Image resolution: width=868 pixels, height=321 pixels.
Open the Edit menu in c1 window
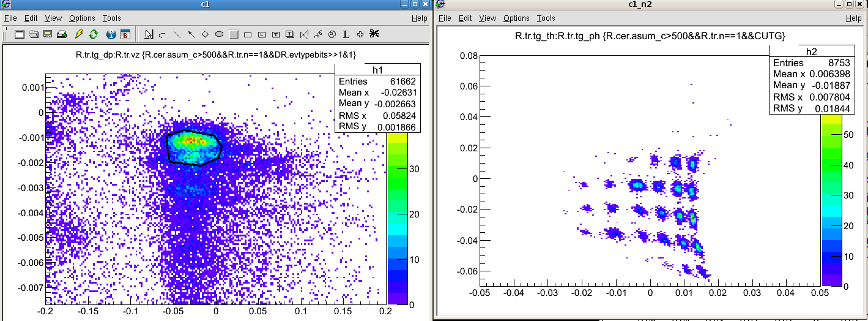click(32, 18)
